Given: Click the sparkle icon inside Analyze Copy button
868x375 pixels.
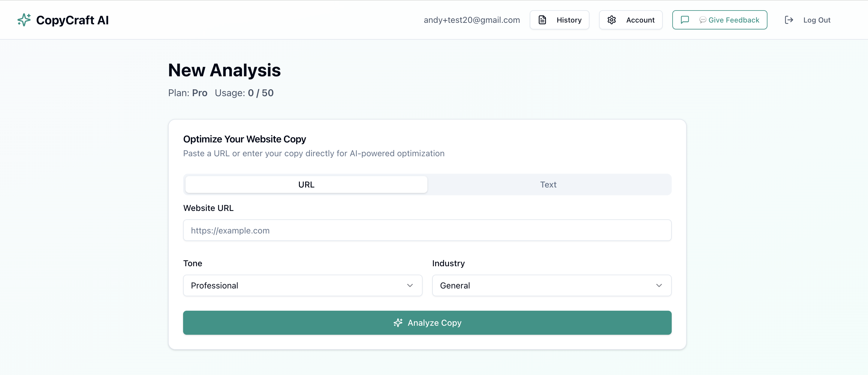Looking at the screenshot, I should (398, 323).
